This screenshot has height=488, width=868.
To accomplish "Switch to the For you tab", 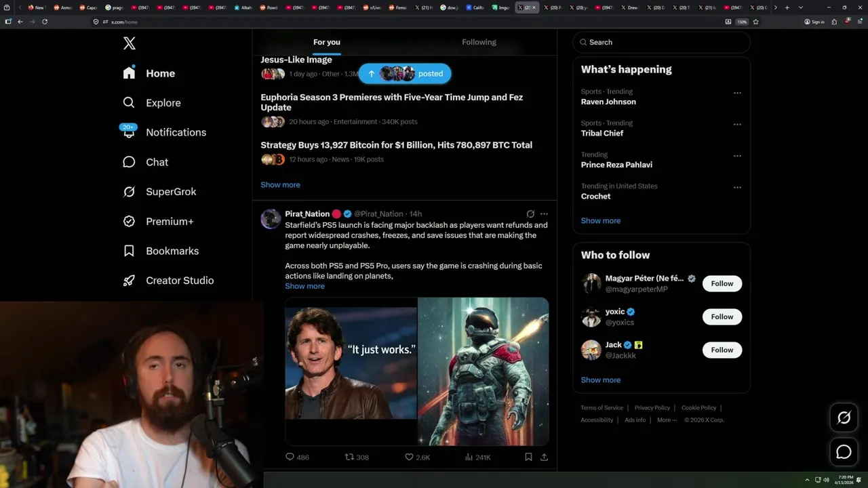I will pos(327,42).
